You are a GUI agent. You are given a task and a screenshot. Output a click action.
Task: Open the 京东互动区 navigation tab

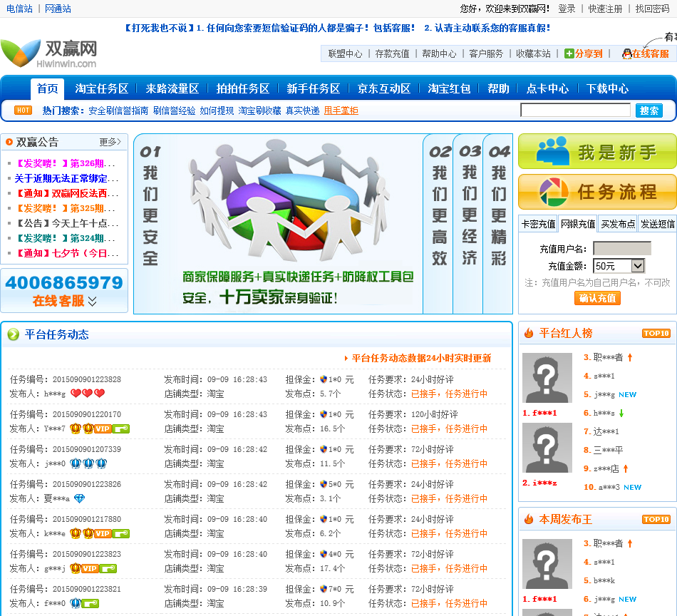pos(384,88)
